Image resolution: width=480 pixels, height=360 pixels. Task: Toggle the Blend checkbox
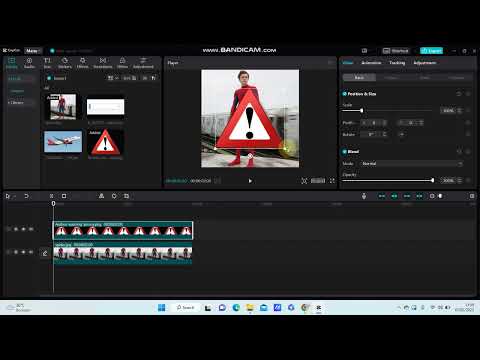(345, 152)
